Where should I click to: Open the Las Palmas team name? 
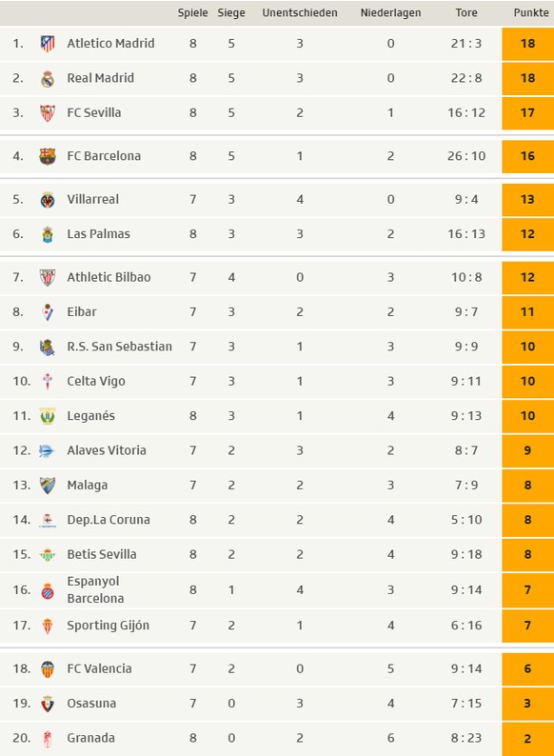pos(98,234)
